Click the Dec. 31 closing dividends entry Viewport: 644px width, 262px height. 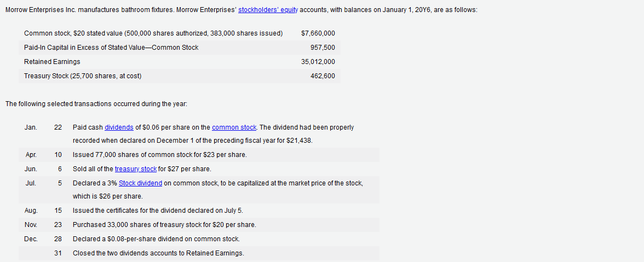(x=199, y=253)
